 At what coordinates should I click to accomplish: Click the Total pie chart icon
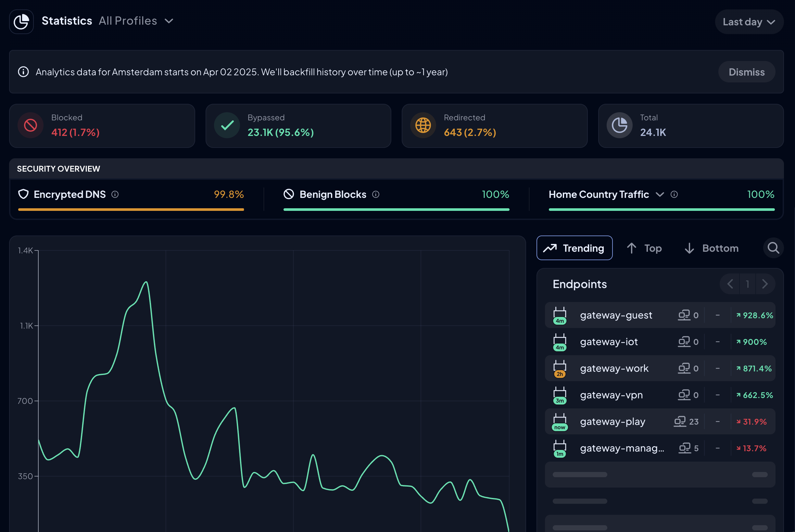[619, 126]
